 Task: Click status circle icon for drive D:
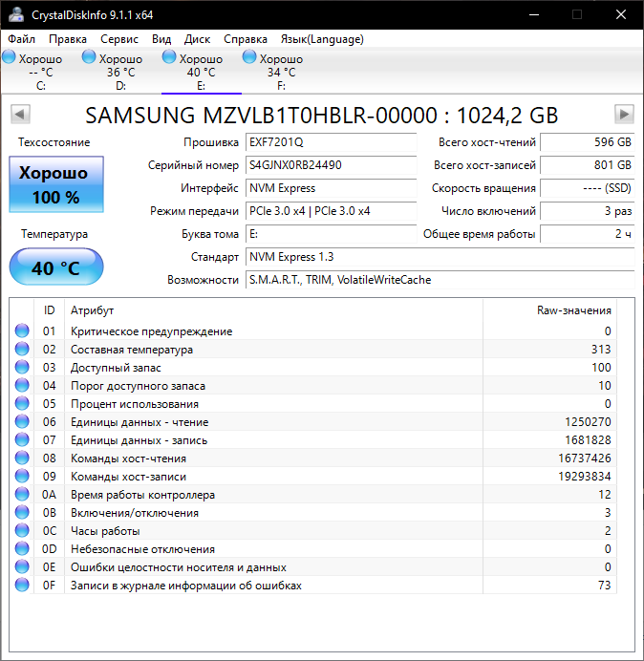click(89, 57)
